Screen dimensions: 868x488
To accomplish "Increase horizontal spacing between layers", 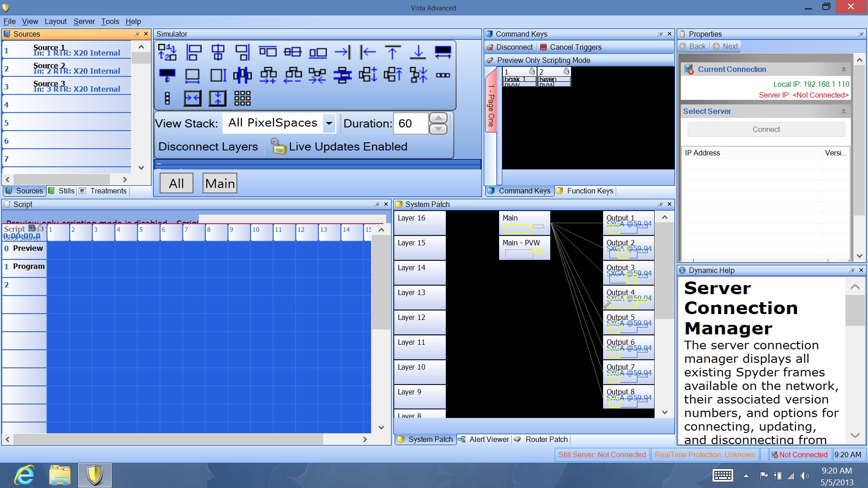I will [268, 75].
